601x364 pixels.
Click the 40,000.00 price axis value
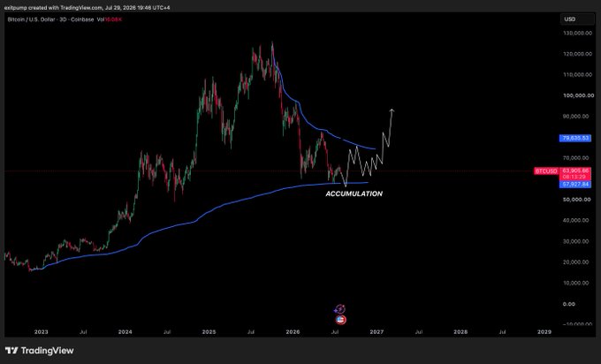pos(576,220)
